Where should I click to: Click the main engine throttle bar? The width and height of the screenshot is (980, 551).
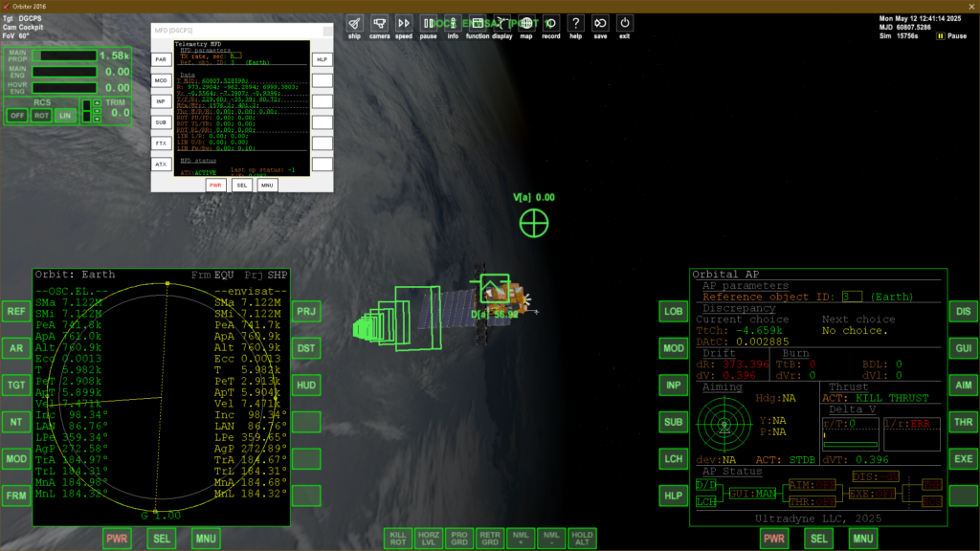point(64,72)
